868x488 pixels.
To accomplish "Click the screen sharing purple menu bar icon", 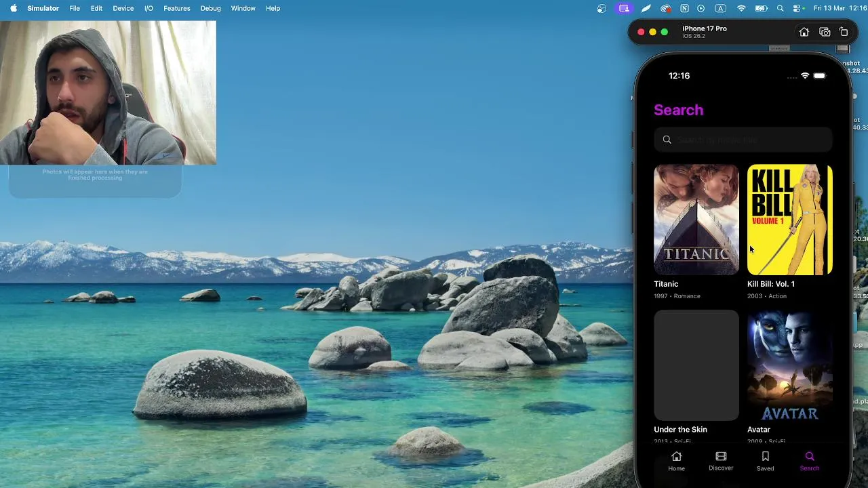I will click(624, 8).
